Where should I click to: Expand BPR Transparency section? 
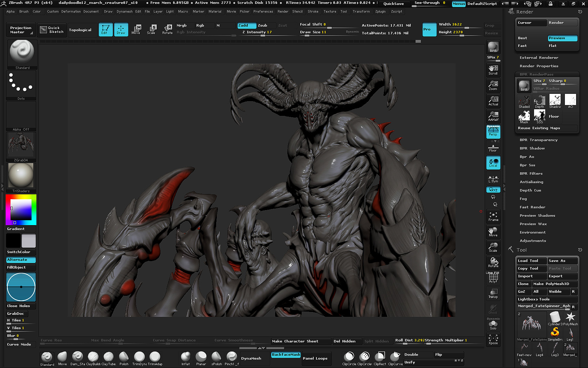[x=539, y=140]
